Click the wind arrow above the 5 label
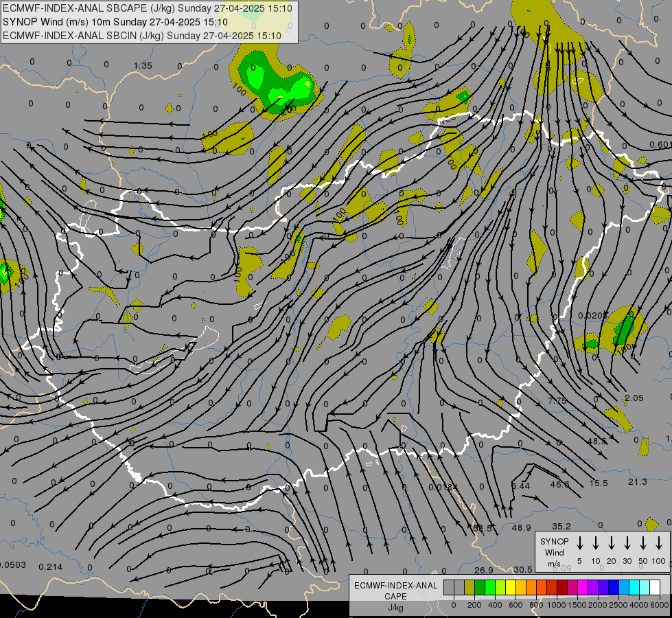This screenshot has width=672, height=618. [579, 543]
